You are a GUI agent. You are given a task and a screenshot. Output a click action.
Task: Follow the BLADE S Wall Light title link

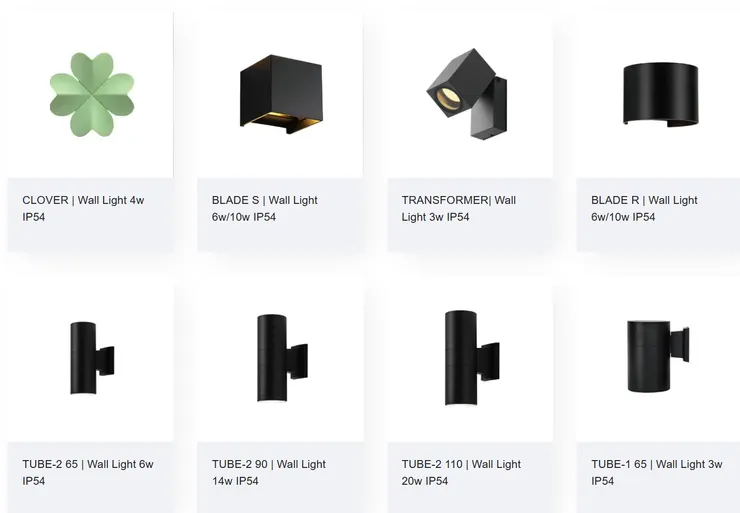pos(264,209)
